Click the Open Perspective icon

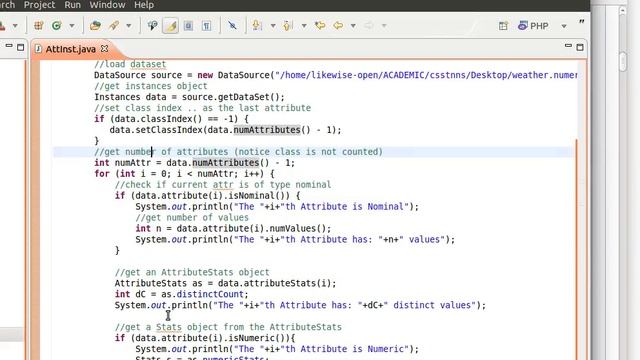click(x=503, y=26)
